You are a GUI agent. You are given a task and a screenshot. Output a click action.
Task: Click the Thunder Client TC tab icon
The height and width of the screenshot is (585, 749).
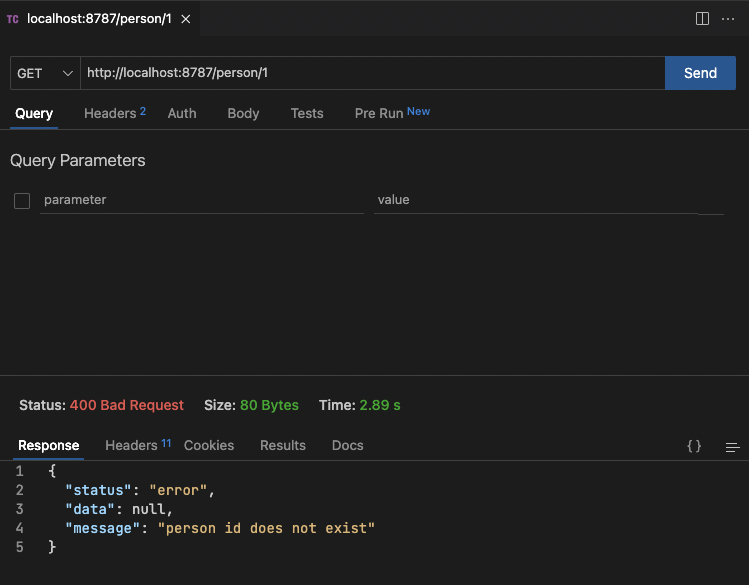point(13,19)
